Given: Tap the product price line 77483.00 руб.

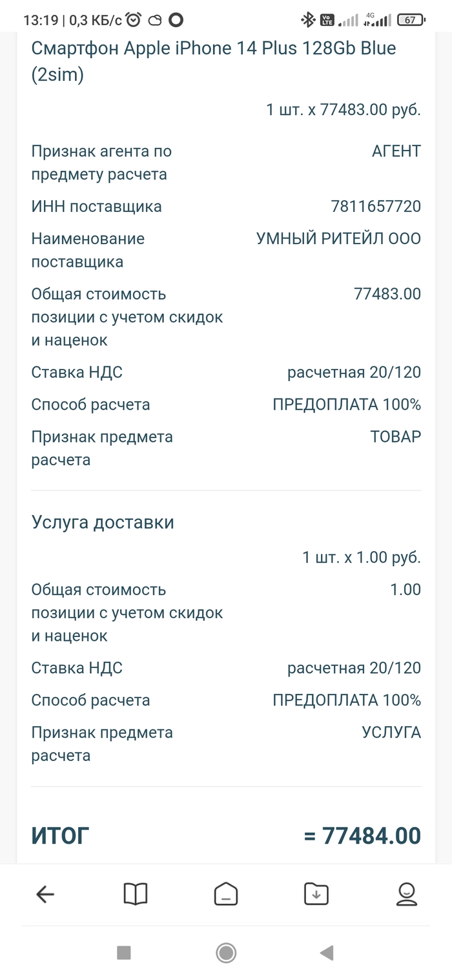Looking at the screenshot, I should (x=344, y=110).
